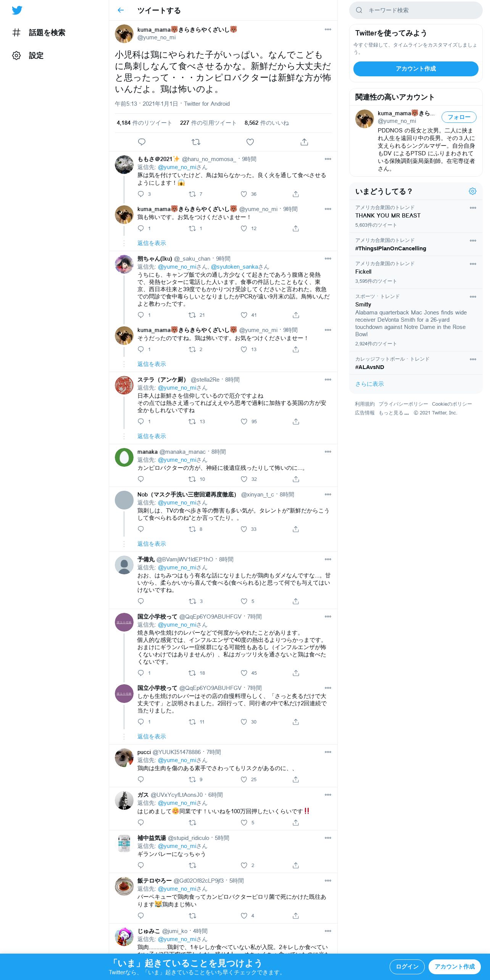Open the trends settings gear icon

click(x=472, y=191)
